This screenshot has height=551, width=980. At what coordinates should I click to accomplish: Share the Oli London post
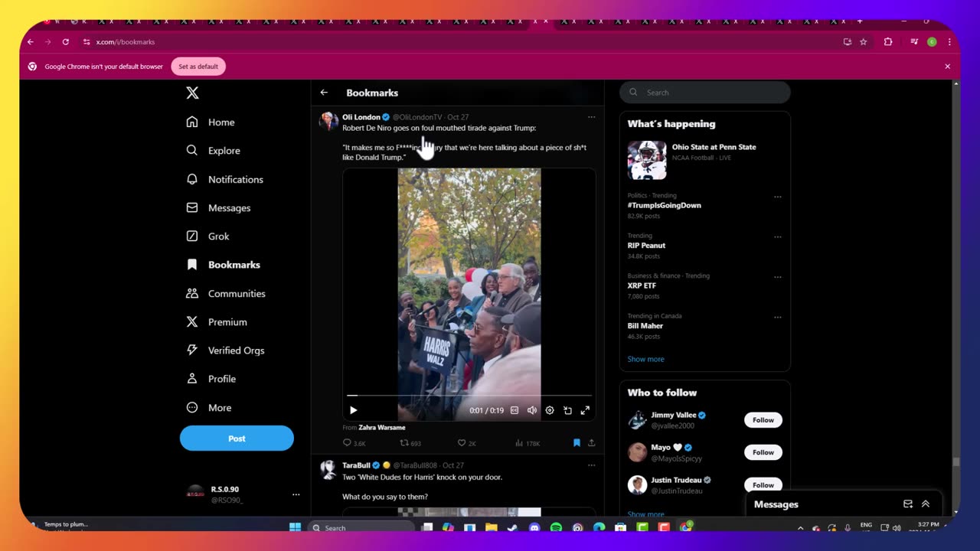591,443
